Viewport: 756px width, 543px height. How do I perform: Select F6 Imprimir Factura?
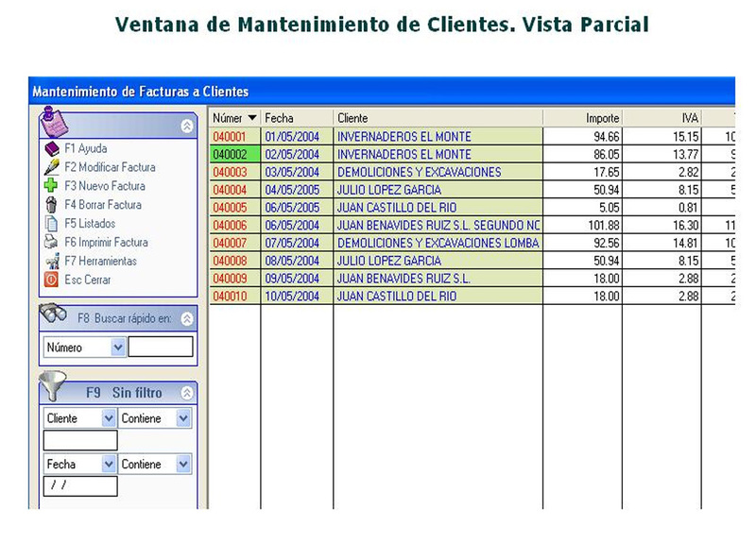point(107,243)
